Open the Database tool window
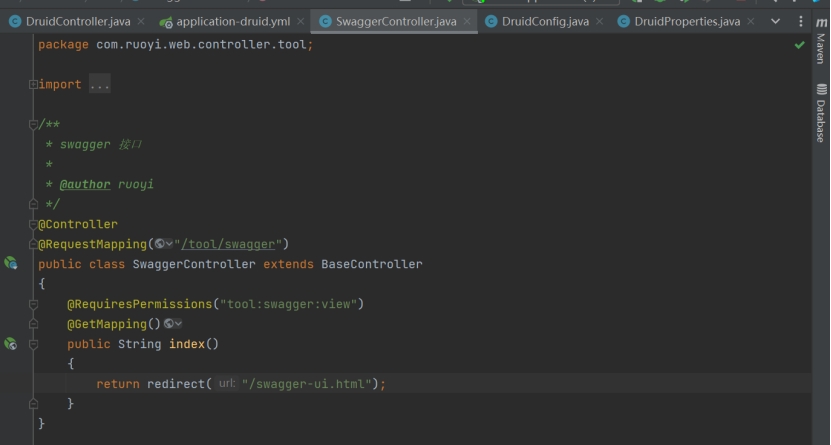This screenshot has height=445, width=831. click(x=820, y=114)
